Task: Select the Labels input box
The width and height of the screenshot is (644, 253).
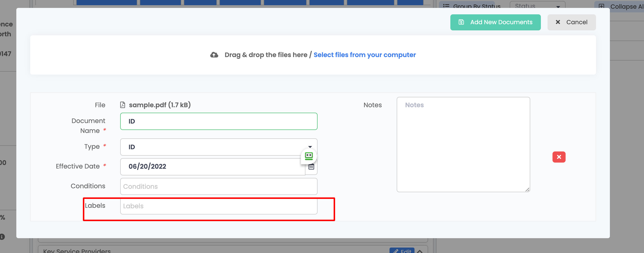Action: pos(219,206)
